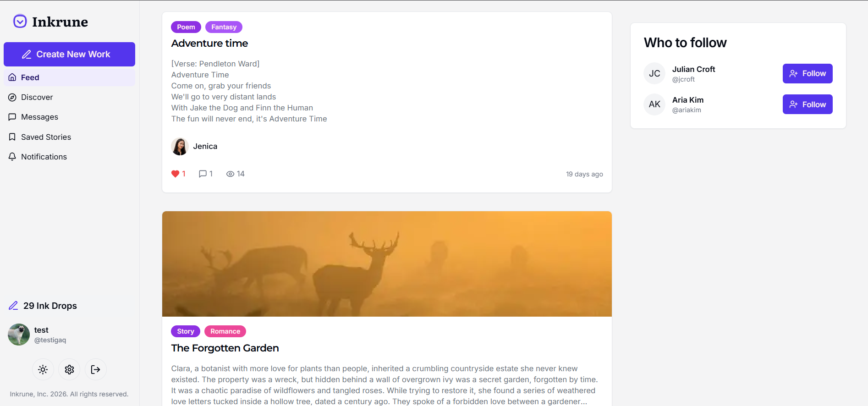Screen dimensions: 868x406
Task: Toggle the light/dark theme sun icon
Action: coord(43,369)
